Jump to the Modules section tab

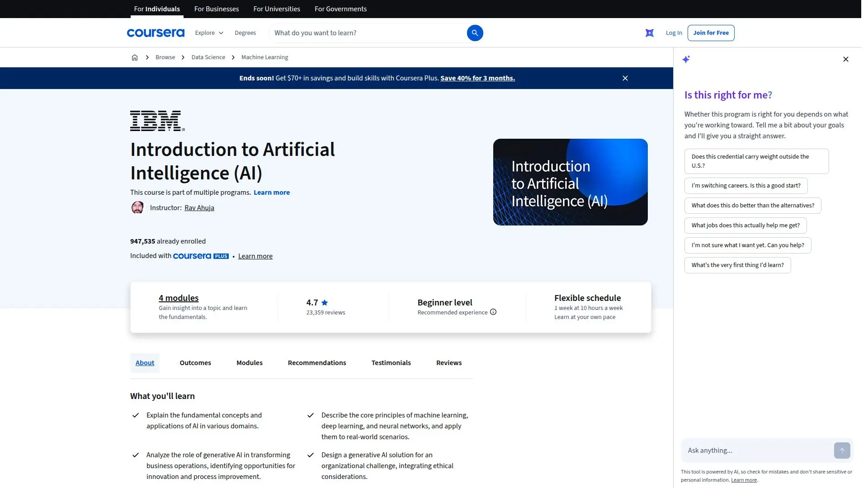click(x=250, y=363)
